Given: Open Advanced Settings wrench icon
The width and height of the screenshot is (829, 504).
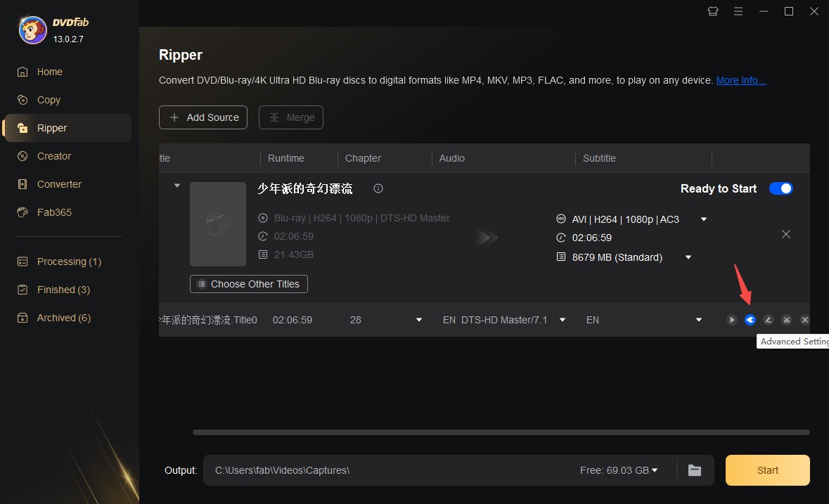Looking at the screenshot, I should pyautogui.click(x=750, y=320).
